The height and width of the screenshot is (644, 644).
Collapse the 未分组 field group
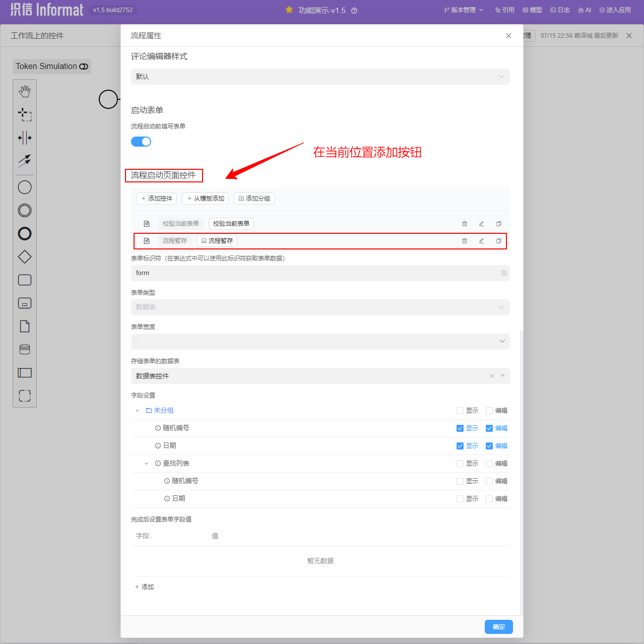137,411
